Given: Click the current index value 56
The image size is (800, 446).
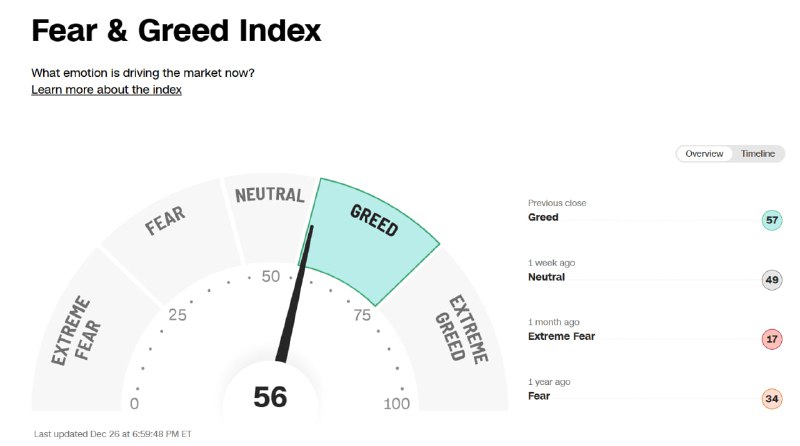Looking at the screenshot, I should coord(270,397).
